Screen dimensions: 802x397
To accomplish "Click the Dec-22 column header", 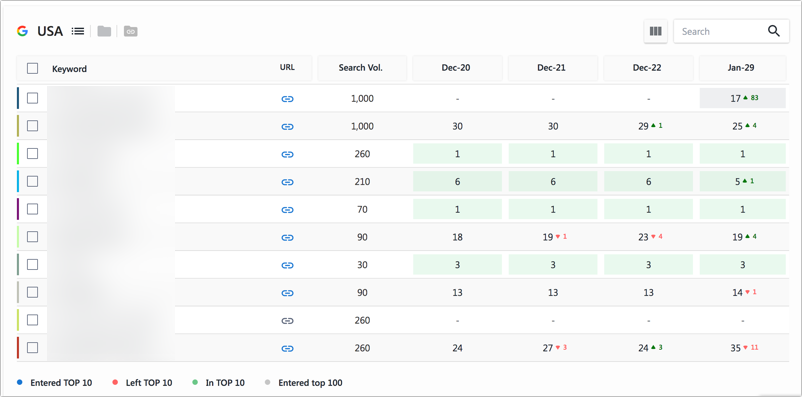I will (x=648, y=68).
